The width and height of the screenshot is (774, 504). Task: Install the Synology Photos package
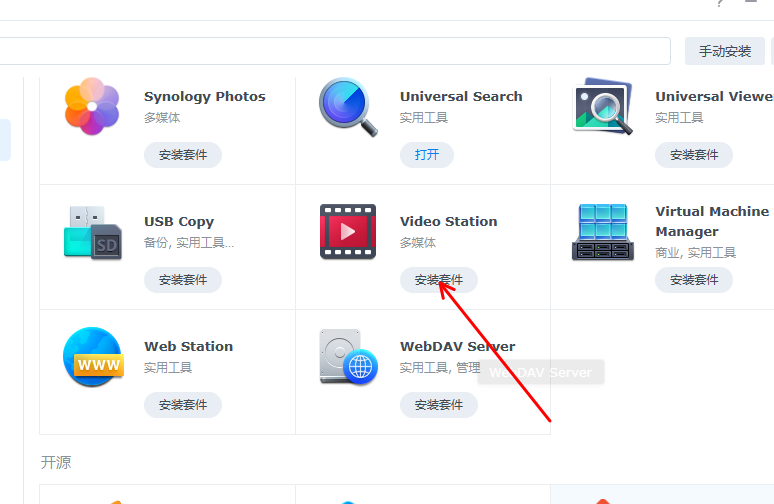(183, 155)
